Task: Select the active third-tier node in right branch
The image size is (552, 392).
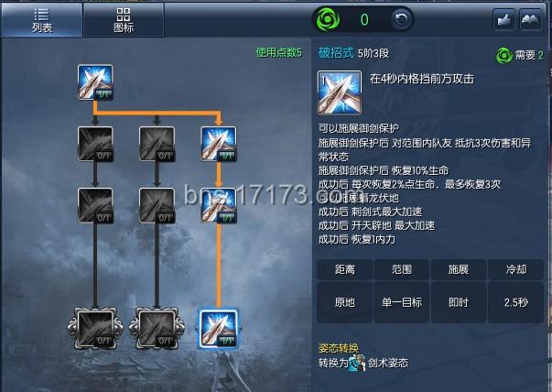Action: pyautogui.click(x=219, y=206)
